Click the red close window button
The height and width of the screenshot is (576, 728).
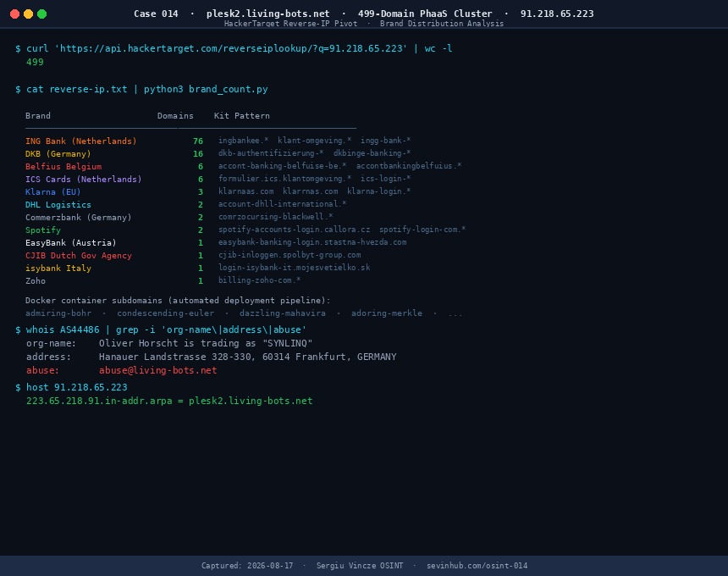coord(15,14)
